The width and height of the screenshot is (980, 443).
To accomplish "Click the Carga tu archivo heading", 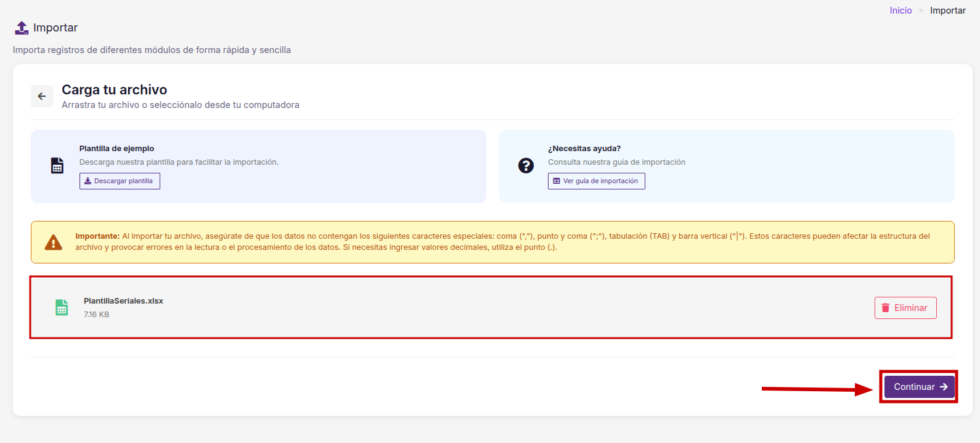I will pos(114,90).
